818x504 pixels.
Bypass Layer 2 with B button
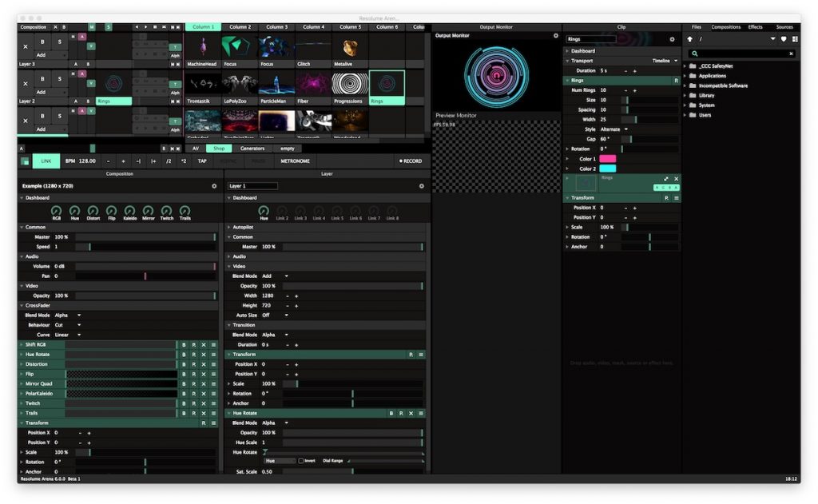tap(42, 79)
